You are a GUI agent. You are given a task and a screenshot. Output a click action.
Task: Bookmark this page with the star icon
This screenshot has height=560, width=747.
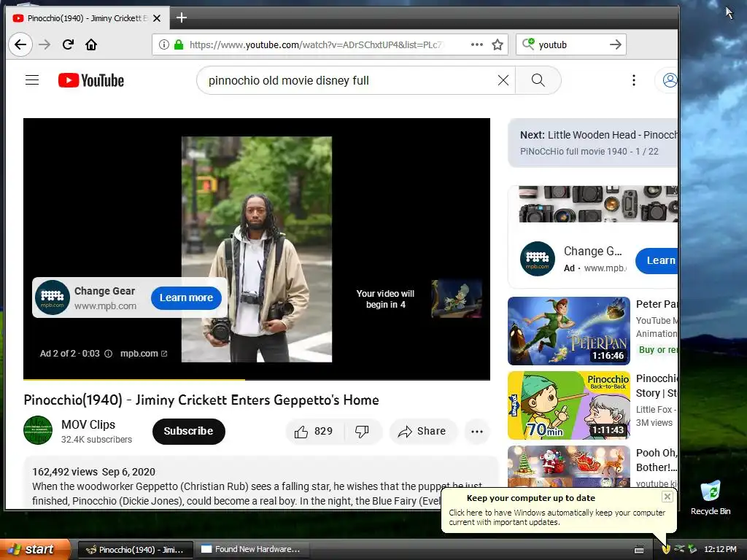pos(498,44)
